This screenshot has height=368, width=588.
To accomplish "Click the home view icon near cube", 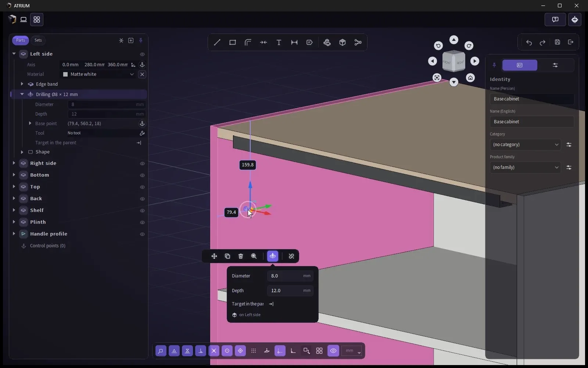I will click(x=470, y=78).
